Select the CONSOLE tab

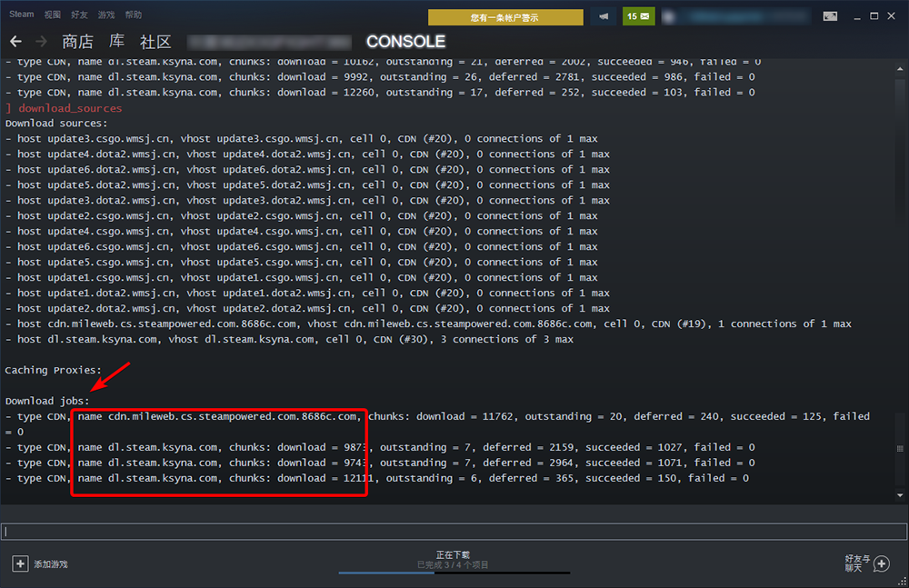pos(405,42)
